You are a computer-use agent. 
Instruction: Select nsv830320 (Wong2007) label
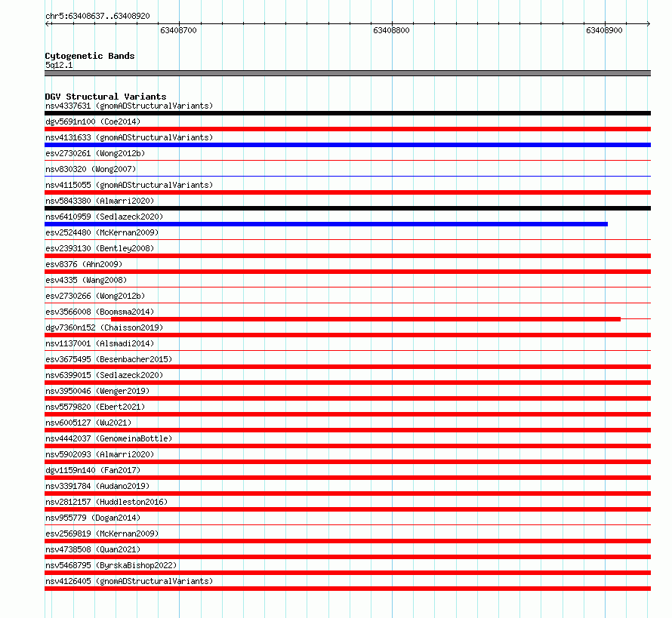pos(91,169)
